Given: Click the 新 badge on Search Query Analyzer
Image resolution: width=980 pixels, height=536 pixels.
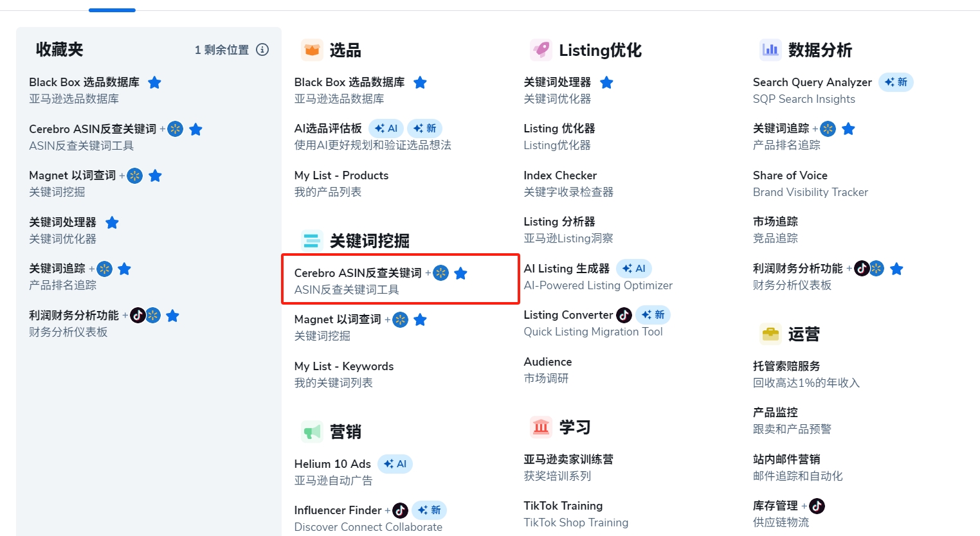Looking at the screenshot, I should tap(896, 82).
